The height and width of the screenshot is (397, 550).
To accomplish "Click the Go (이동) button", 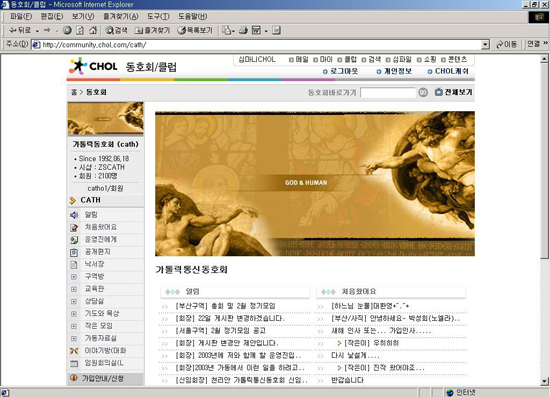I will 506,45.
